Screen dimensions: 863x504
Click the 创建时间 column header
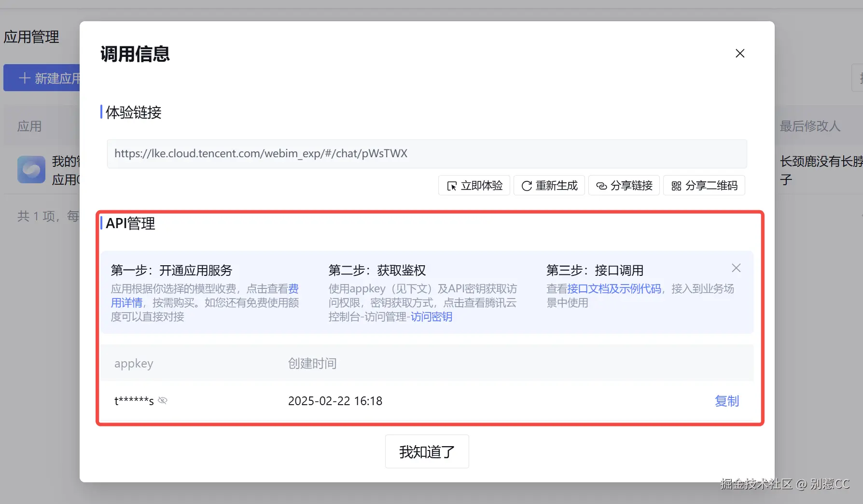click(x=312, y=363)
